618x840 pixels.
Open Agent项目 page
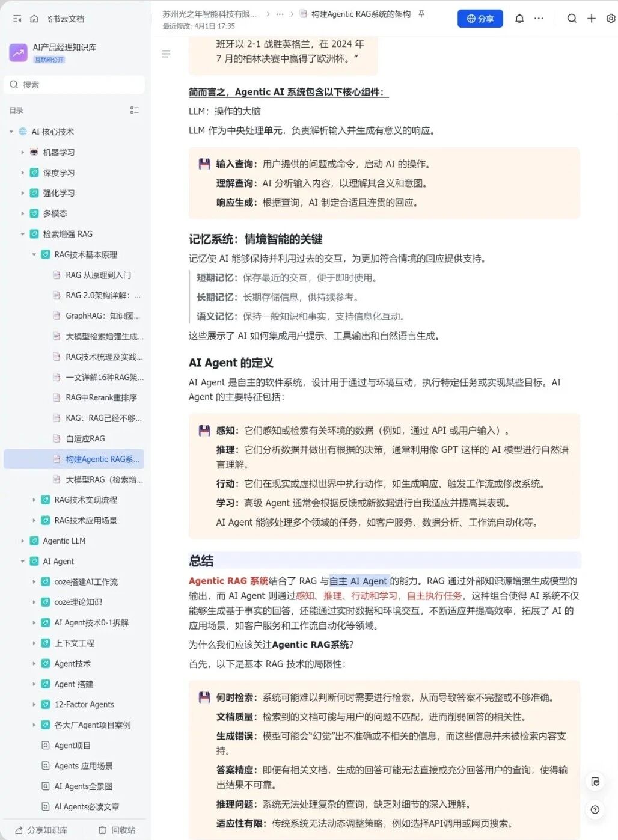point(72,745)
